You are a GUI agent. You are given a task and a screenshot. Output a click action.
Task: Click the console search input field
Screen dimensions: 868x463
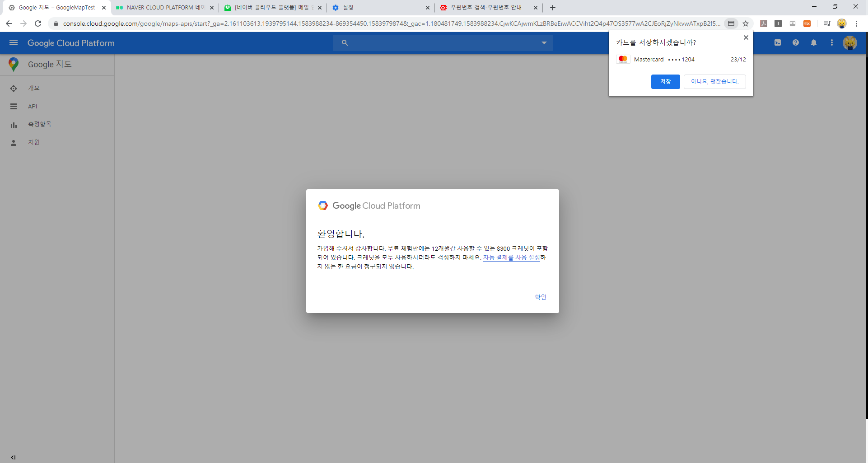[x=443, y=43]
